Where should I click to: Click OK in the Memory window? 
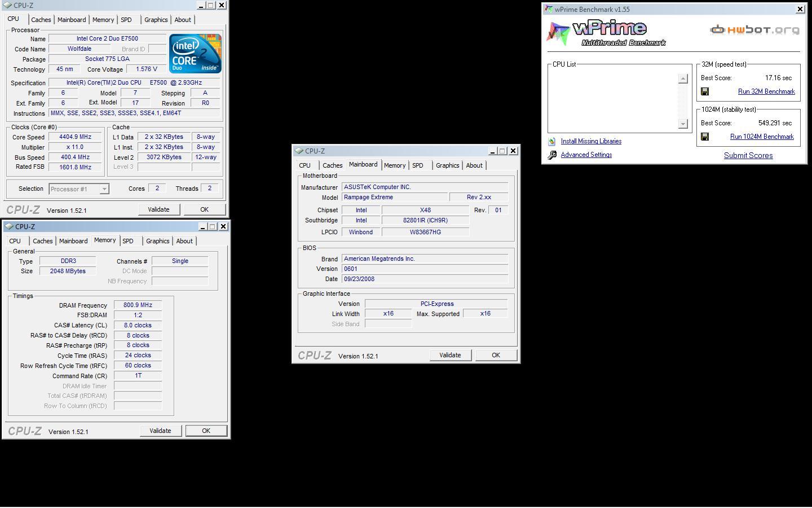click(x=206, y=431)
